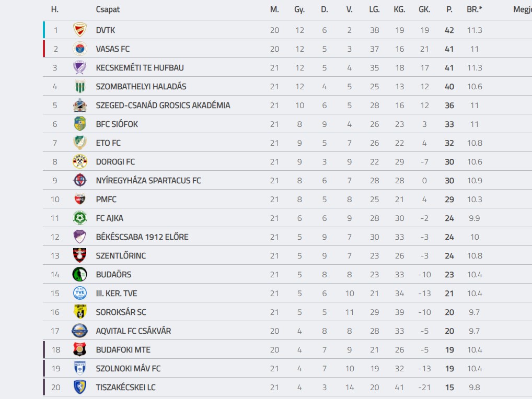This screenshot has height=399, width=532.
Task: Click the Aqvital FC Csákvár round logo
Action: 80,331
